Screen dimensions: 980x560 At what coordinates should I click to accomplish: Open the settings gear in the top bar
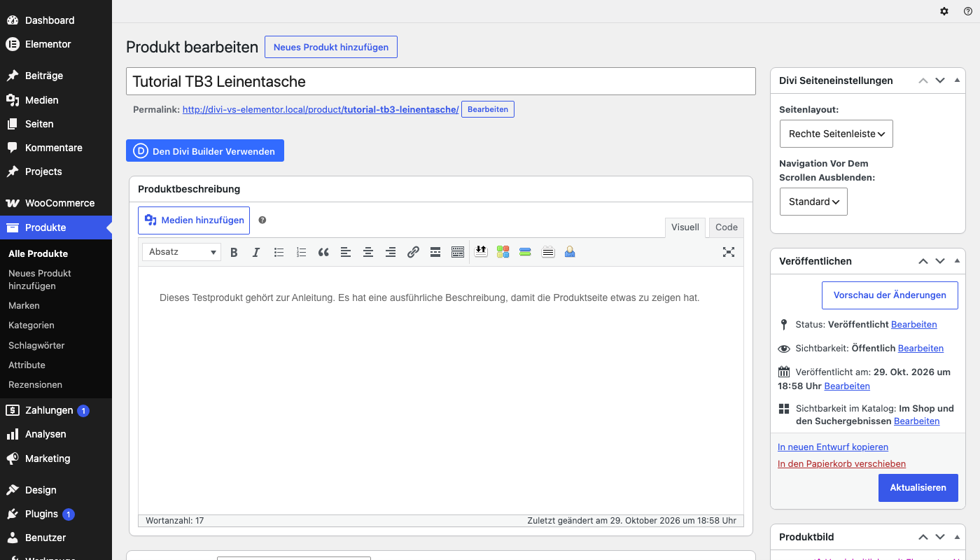click(x=944, y=11)
